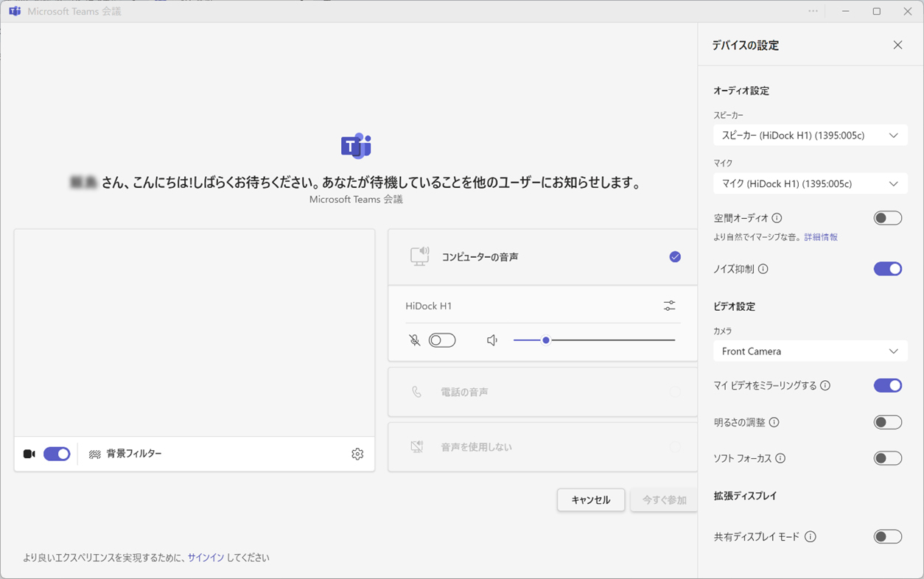Close the デバイスの設定 panel
Screen dimensions: 924x579
tap(897, 45)
